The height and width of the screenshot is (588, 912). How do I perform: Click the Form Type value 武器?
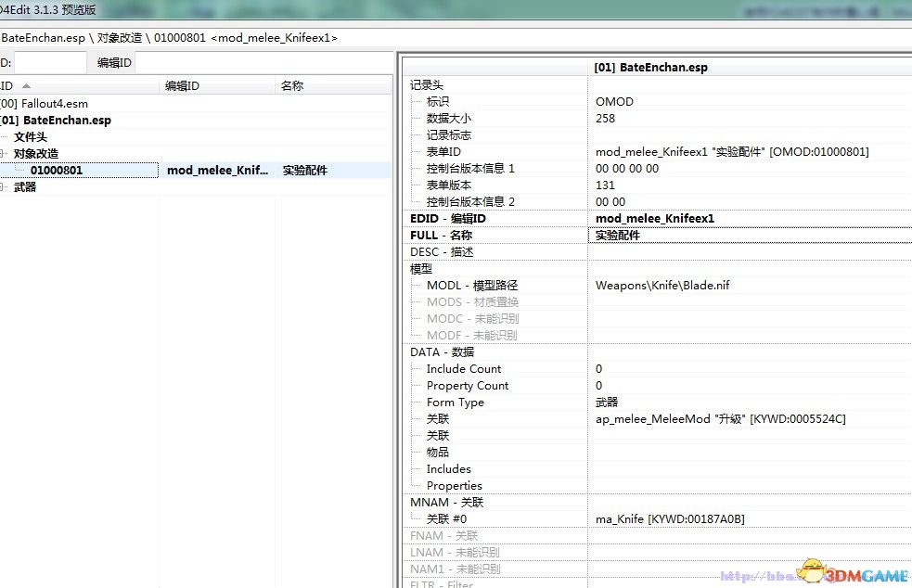tap(607, 403)
